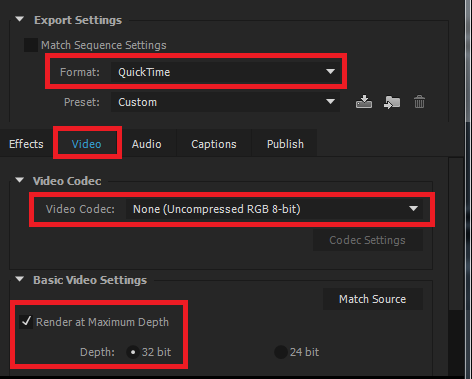Viewport: 472px width, 379px height.
Task: Open the Captions tab
Action: click(214, 144)
